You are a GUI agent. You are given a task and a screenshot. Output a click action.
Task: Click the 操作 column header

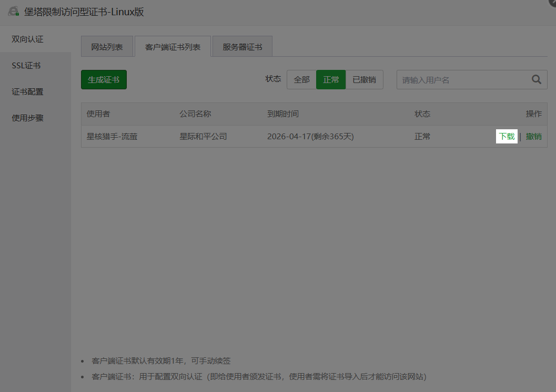[x=533, y=114]
